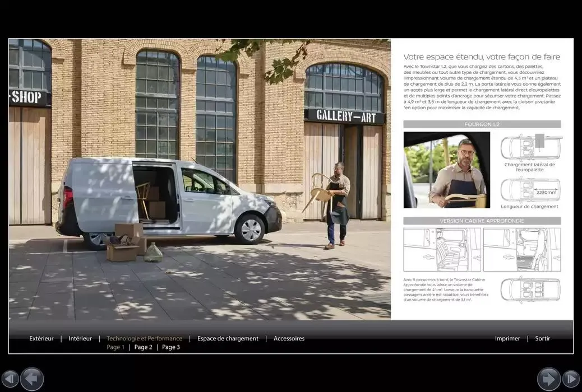The height and width of the screenshot is (392, 582).
Task: Go to Page 1 of the section
Action: pos(116,347)
